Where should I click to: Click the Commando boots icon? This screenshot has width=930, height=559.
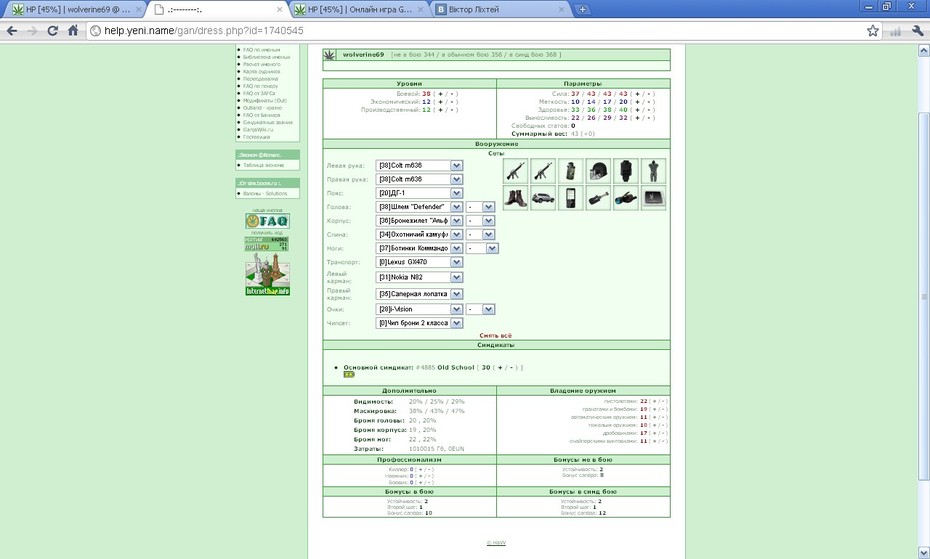[x=515, y=198]
